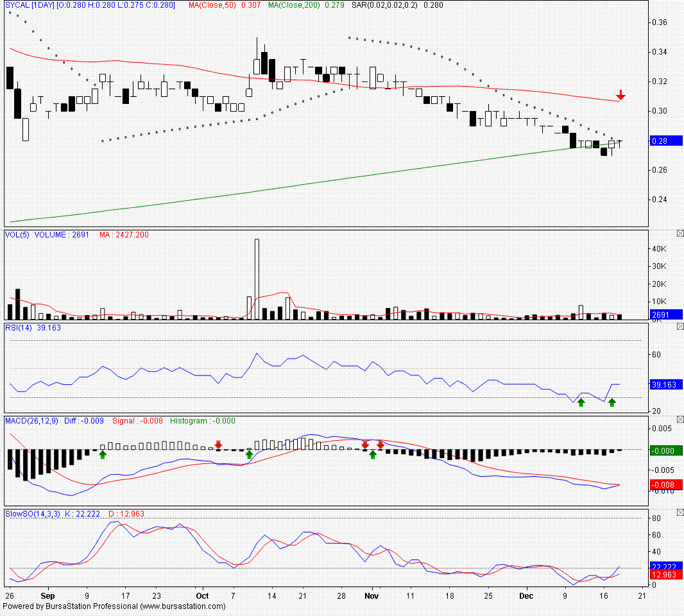Click the red sell arrow on price chart

point(620,95)
